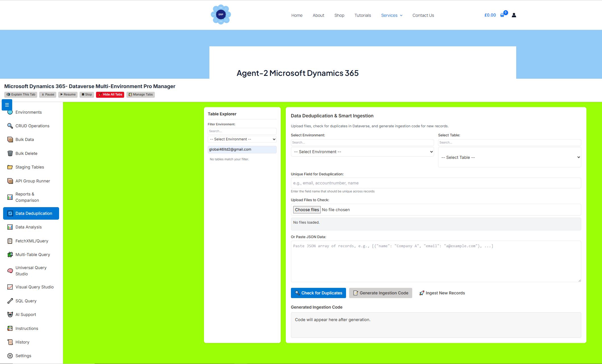Select CRUD Operations in the sidebar
This screenshot has height=364, width=602.
32,126
